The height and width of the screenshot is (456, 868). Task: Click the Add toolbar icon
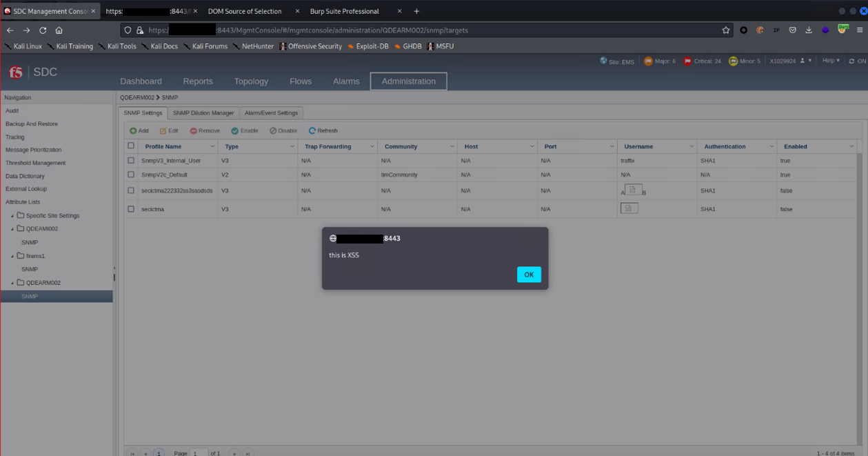pos(133,131)
